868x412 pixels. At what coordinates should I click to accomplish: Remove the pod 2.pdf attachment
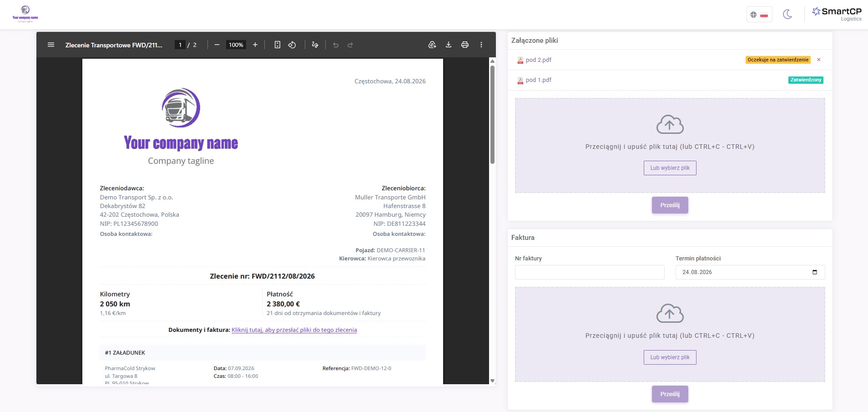pyautogui.click(x=819, y=60)
